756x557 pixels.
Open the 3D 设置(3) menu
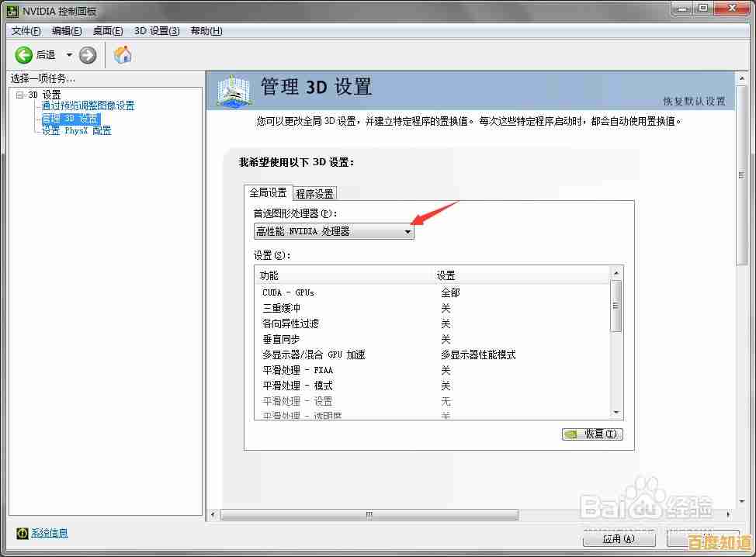click(157, 31)
